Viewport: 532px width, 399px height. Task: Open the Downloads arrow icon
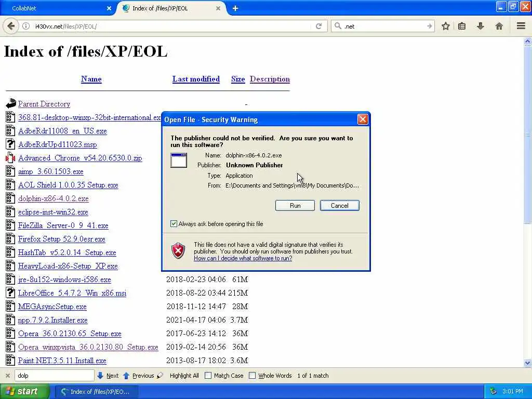481,26
